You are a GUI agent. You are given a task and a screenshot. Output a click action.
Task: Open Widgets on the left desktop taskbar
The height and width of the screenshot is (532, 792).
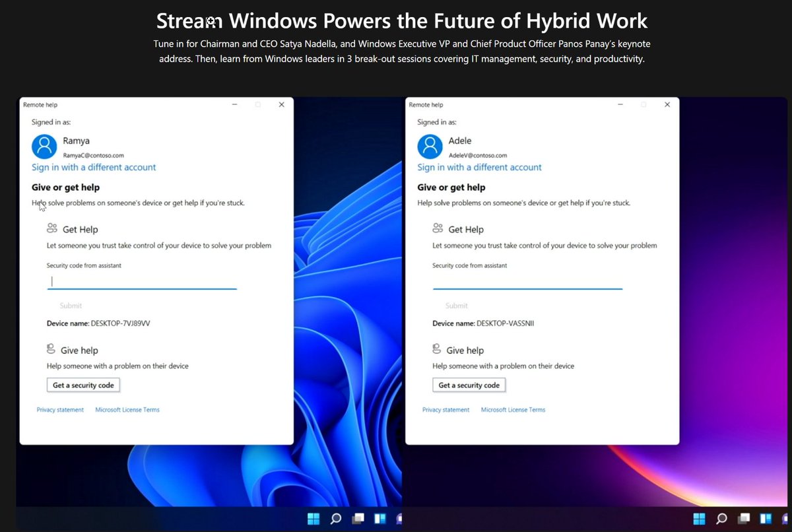click(x=381, y=518)
